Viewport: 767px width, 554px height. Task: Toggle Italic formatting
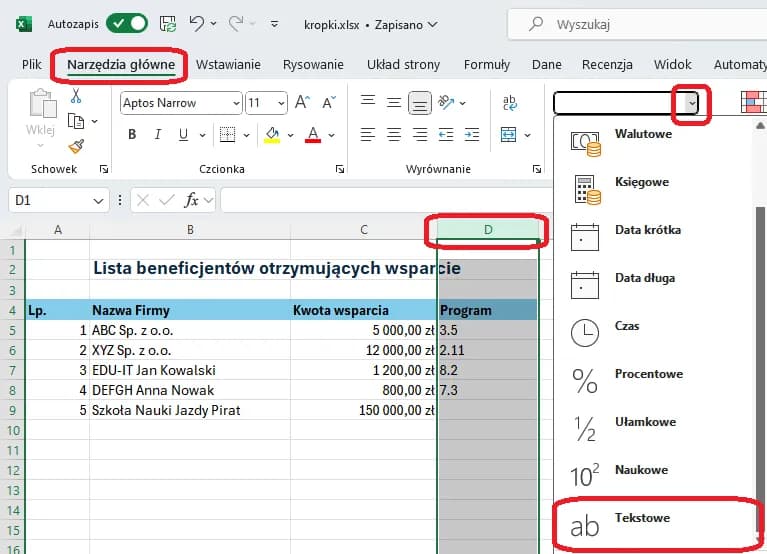(157, 135)
